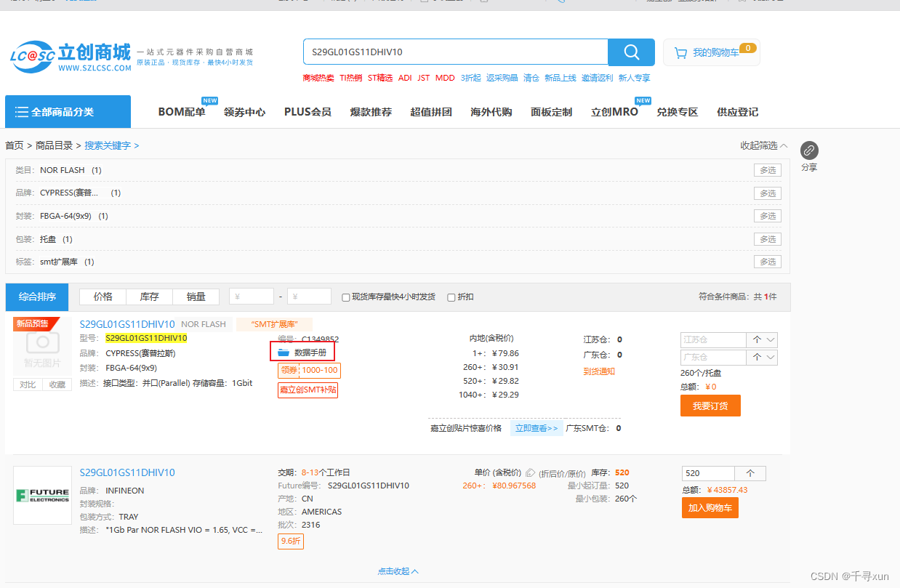Select the 综合排序 sort tab
Viewport: 900px width, 588px height.
tap(37, 297)
